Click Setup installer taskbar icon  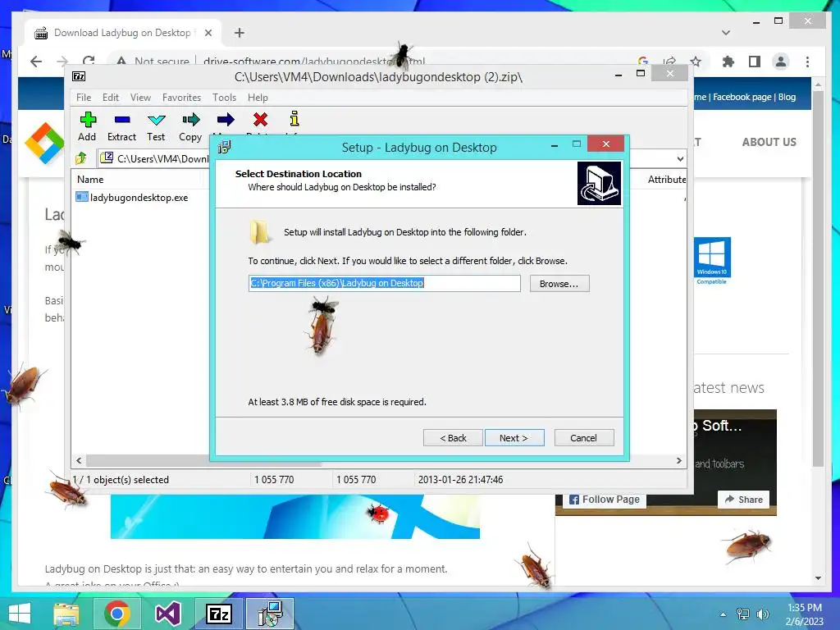click(269, 614)
